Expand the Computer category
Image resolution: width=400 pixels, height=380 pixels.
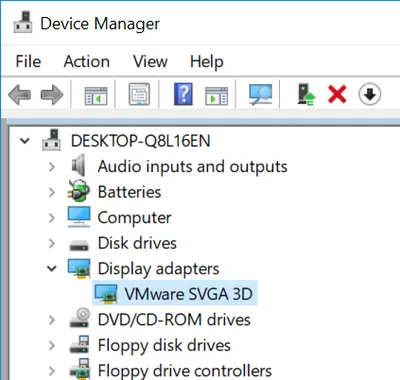[52, 218]
